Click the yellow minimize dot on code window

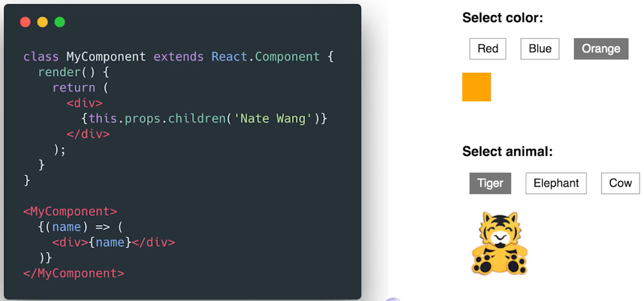point(43,22)
